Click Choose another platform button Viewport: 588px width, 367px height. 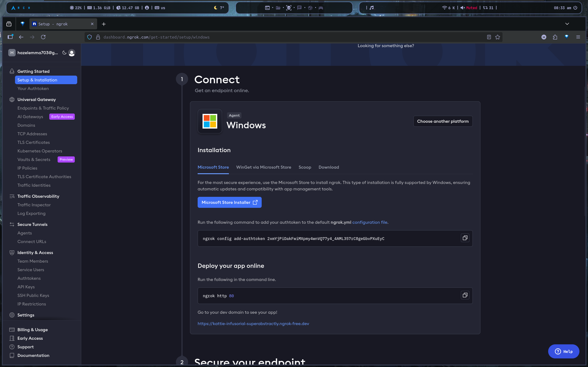tap(443, 121)
